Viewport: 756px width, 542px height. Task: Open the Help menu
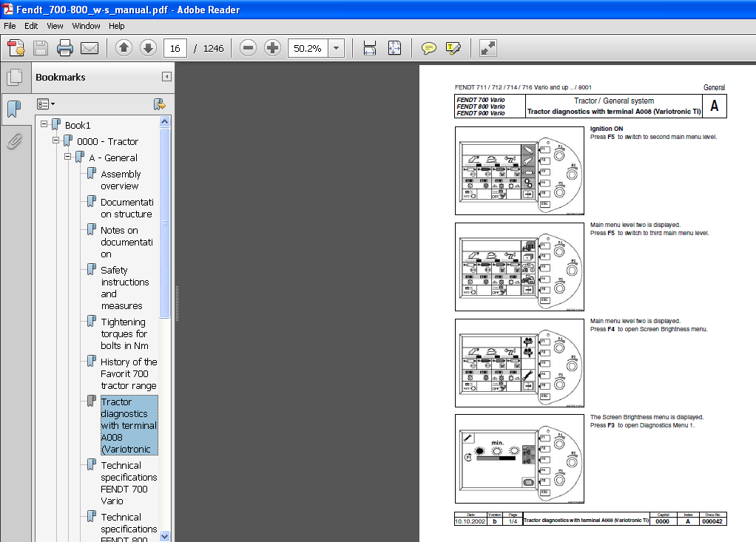[116, 26]
